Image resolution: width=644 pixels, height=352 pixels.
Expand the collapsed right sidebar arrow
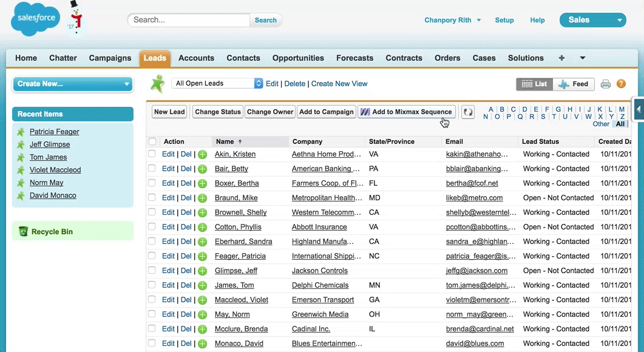pyautogui.click(x=639, y=109)
